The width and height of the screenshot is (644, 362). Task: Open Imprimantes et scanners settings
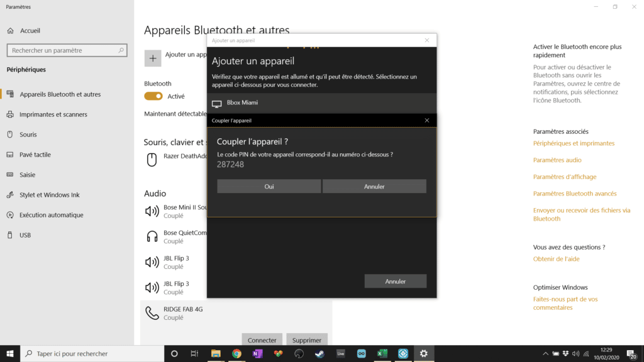53,114
